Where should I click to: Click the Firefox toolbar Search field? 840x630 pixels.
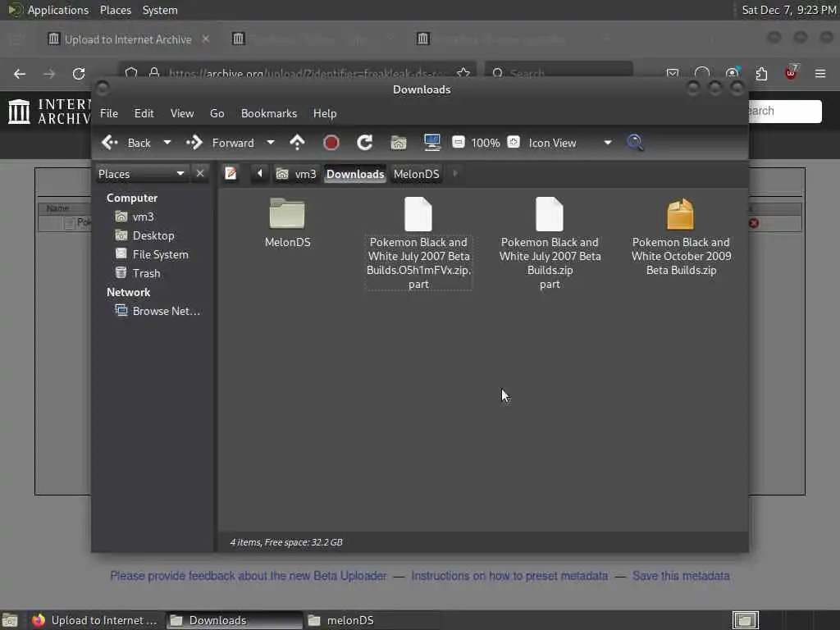(559, 72)
